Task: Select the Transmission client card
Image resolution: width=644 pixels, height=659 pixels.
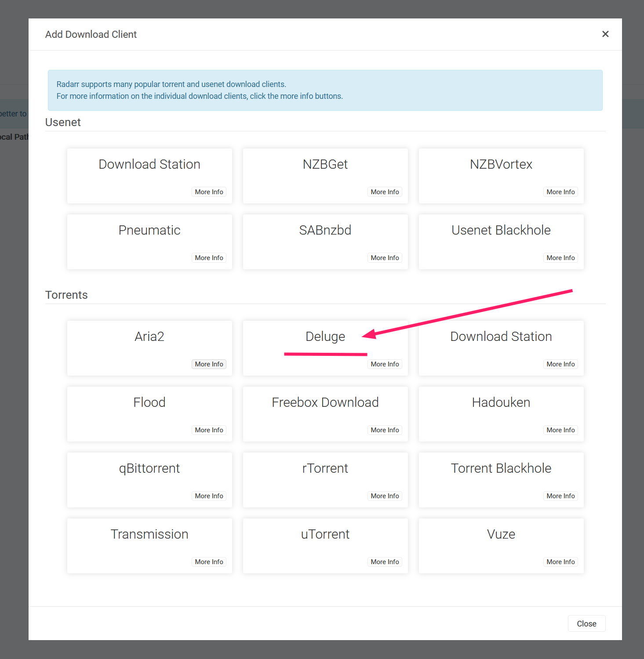Action: [149, 535]
